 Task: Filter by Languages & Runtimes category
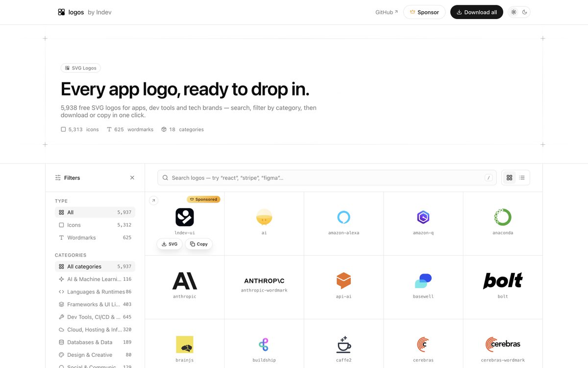(x=95, y=292)
